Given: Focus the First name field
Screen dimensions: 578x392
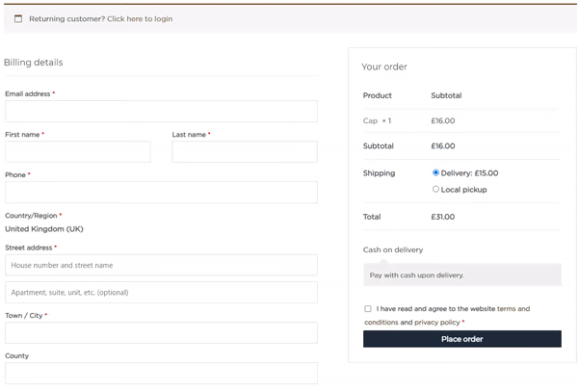Looking at the screenshot, I should coord(78,151).
